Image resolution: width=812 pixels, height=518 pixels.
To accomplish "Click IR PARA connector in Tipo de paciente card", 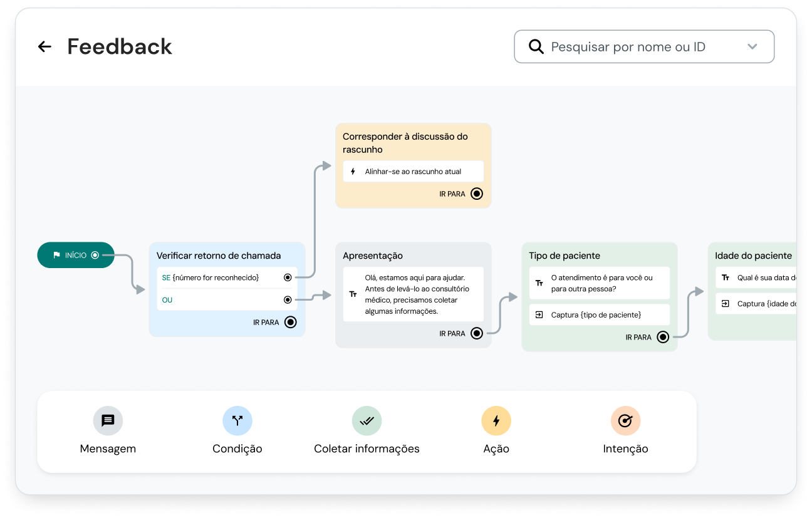I will [663, 337].
